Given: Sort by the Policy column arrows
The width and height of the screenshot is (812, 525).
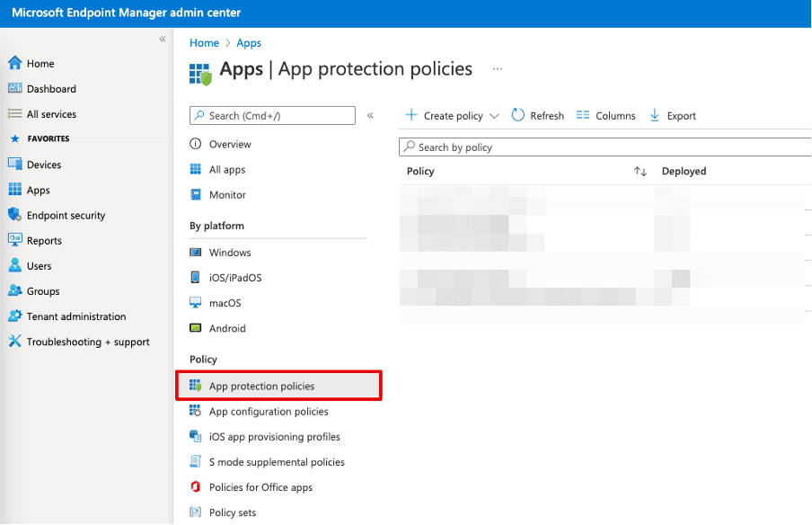Looking at the screenshot, I should (640, 171).
